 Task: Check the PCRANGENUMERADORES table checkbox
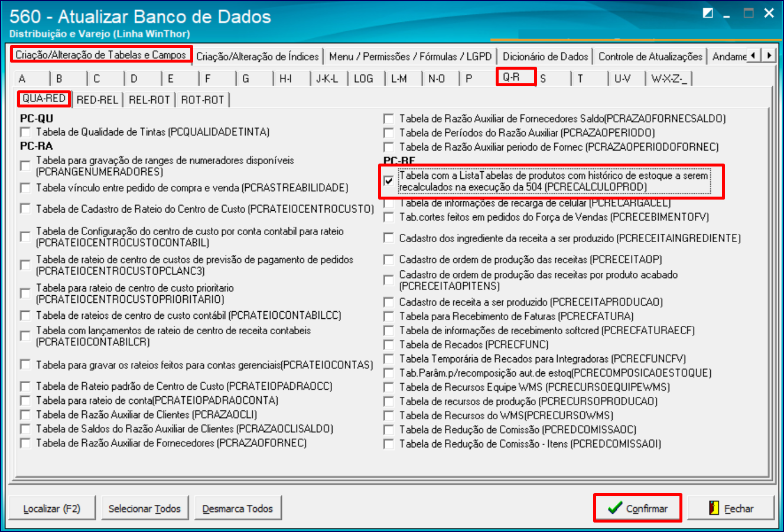click(25, 166)
